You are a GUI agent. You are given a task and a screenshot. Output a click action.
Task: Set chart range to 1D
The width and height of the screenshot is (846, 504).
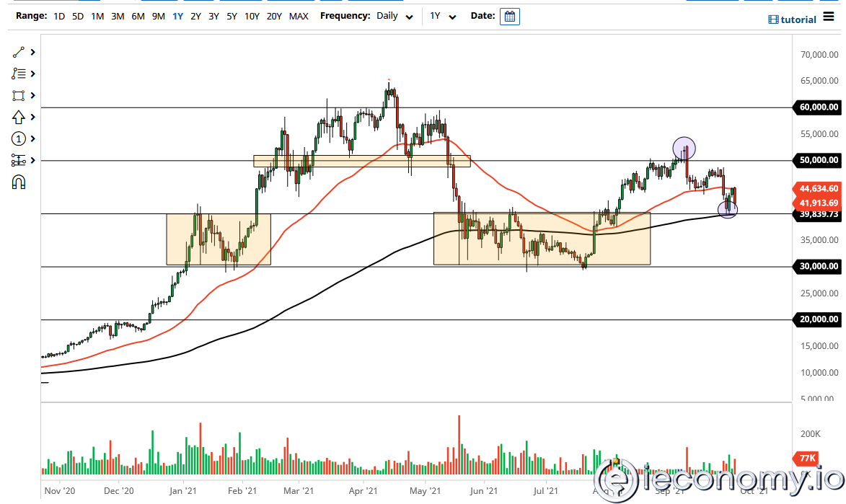[x=59, y=16]
